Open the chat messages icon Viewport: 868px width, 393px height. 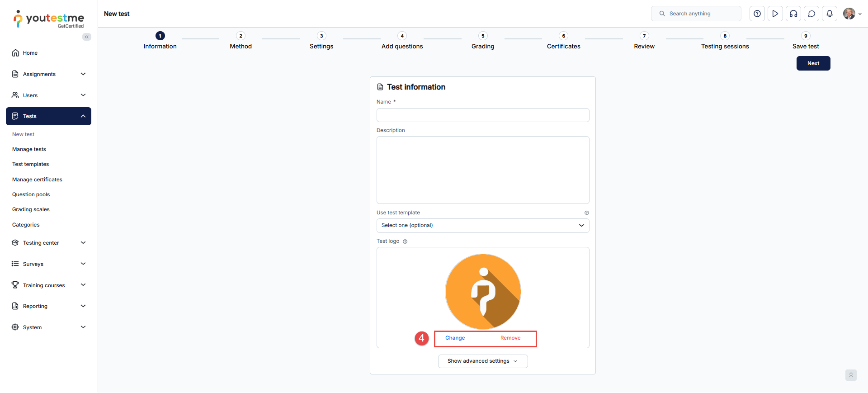(x=811, y=14)
